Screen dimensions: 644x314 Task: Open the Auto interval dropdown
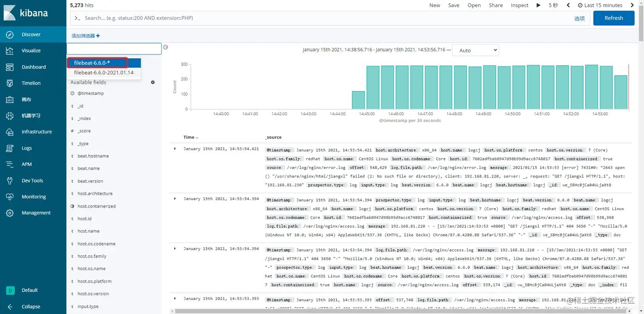(475, 50)
